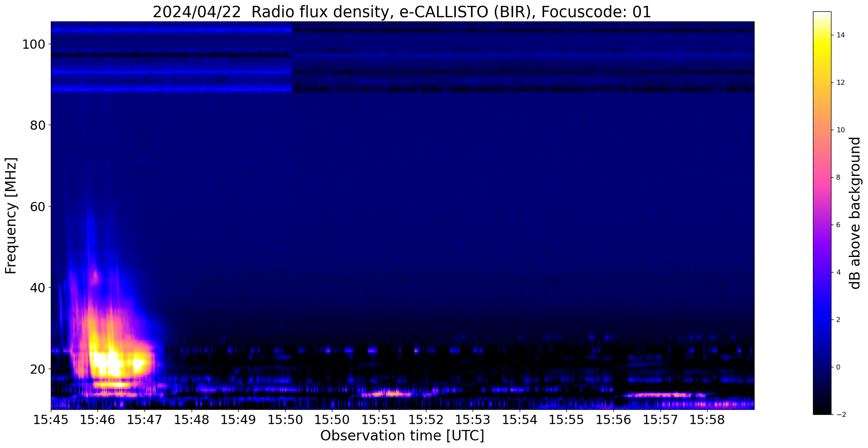Click the 10 tick label on the colorbar
Screen dimensions: 868x448
pos(841,130)
